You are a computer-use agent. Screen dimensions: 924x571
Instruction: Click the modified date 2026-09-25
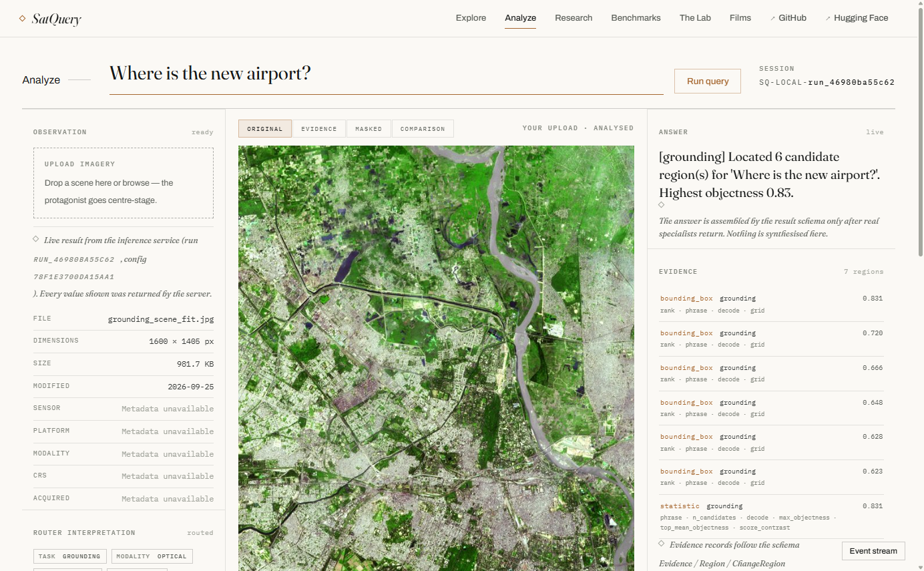click(x=191, y=387)
